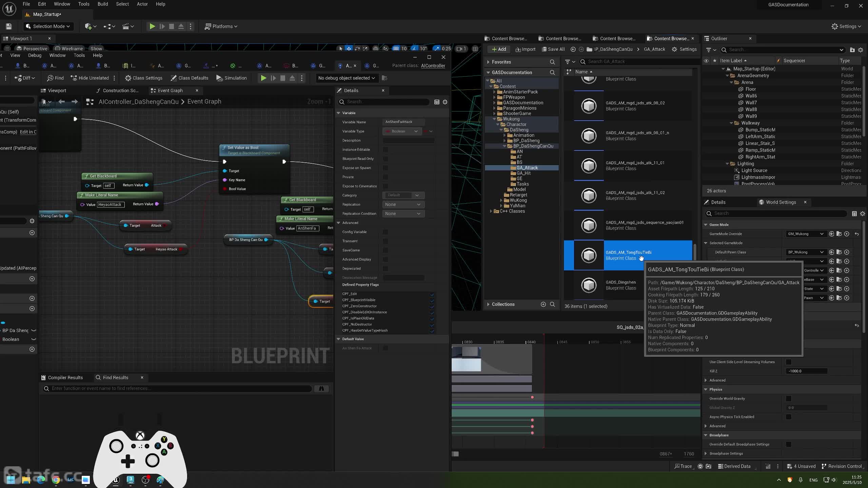
Task: Open Replication Condition dropdown
Action: [x=403, y=214]
